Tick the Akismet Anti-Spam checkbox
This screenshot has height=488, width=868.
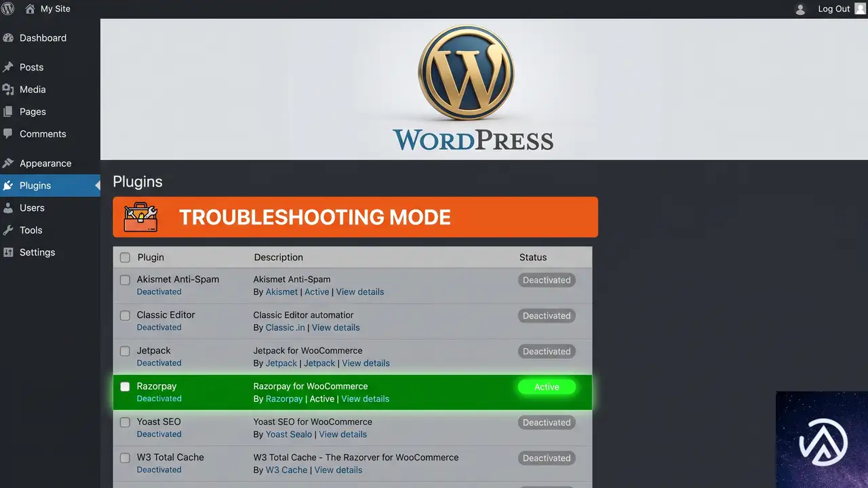(x=125, y=280)
